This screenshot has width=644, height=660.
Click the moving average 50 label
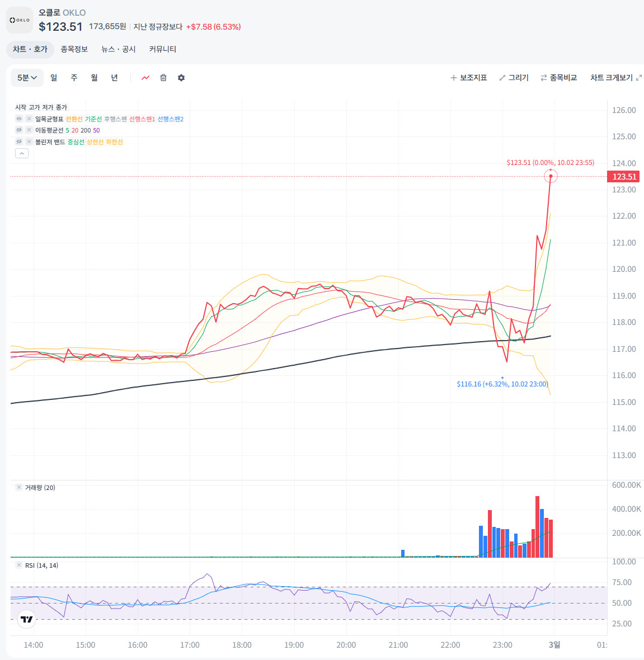pos(96,130)
